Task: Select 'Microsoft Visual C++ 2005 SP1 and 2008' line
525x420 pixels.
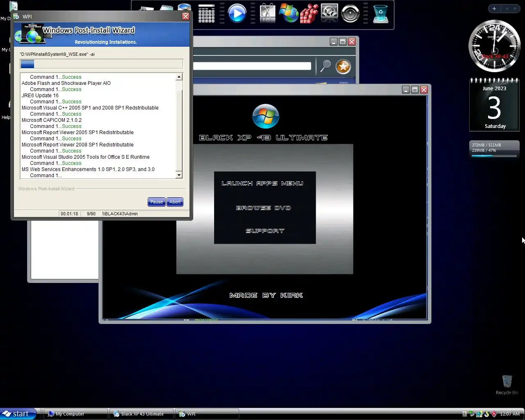Action: pos(90,107)
